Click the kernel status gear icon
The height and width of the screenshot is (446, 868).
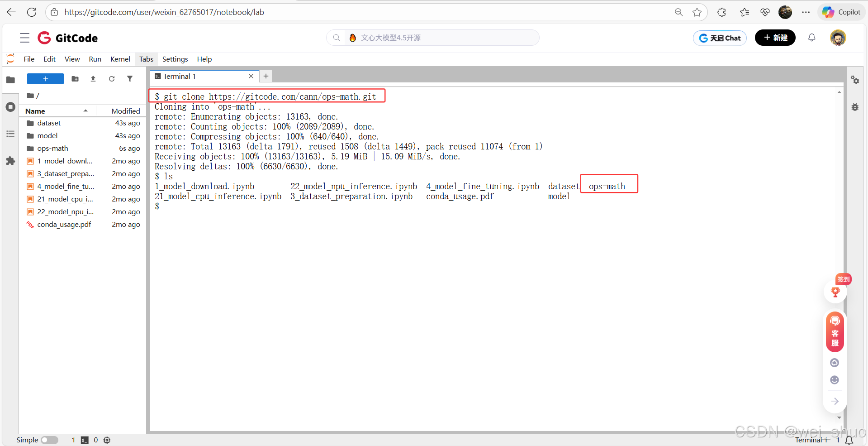pos(107,440)
